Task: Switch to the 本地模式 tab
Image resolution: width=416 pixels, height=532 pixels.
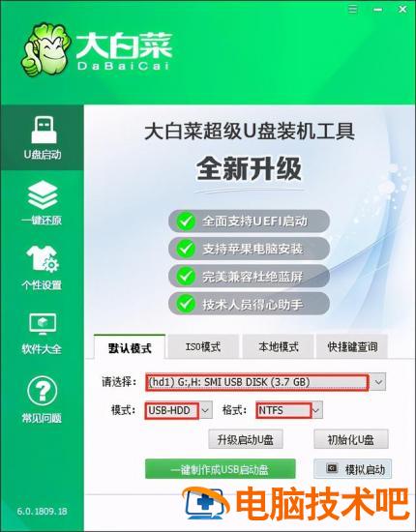Action: click(x=278, y=346)
